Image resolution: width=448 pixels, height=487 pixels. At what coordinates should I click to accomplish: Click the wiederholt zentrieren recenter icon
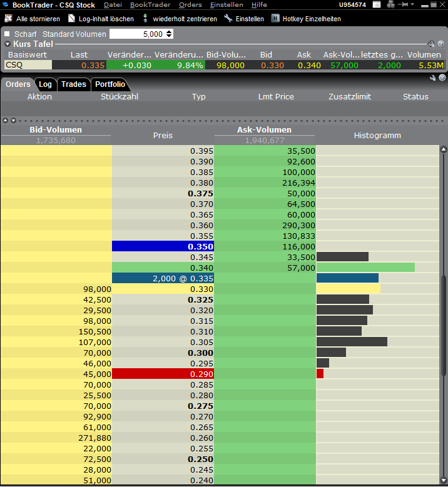click(146, 19)
